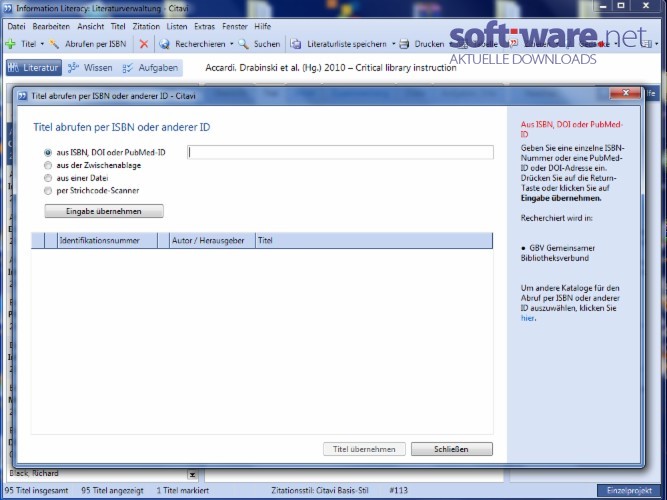Expand the Literaturliste speichern dropdown arrow
The width and height of the screenshot is (667, 500).
(x=393, y=44)
